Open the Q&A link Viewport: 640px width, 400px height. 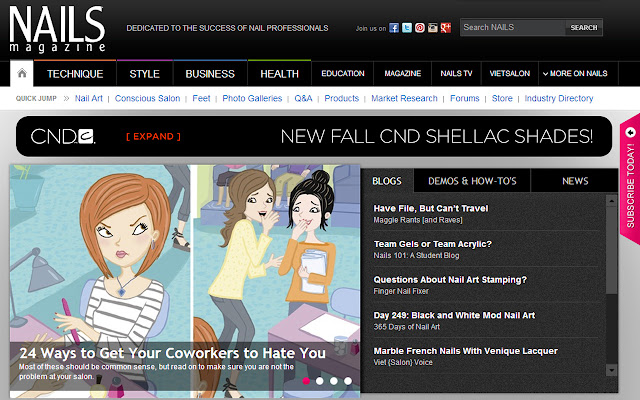coord(303,98)
